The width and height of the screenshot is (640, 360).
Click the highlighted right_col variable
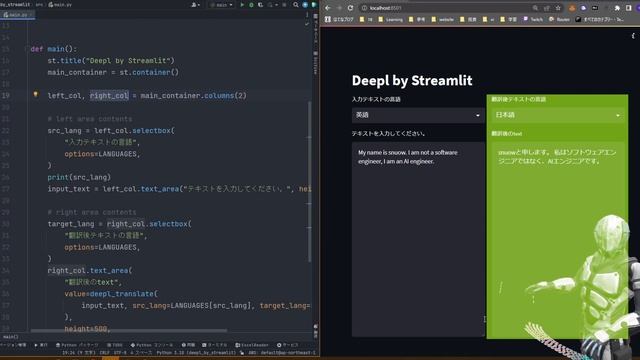(x=109, y=96)
